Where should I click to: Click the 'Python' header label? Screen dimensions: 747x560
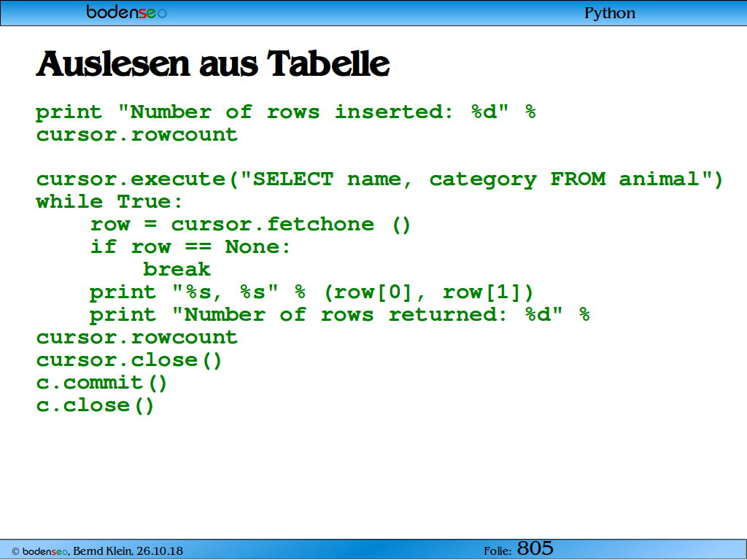tap(610, 13)
